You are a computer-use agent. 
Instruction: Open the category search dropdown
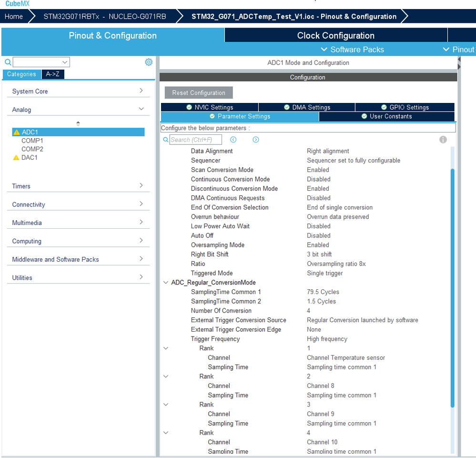pyautogui.click(x=65, y=62)
